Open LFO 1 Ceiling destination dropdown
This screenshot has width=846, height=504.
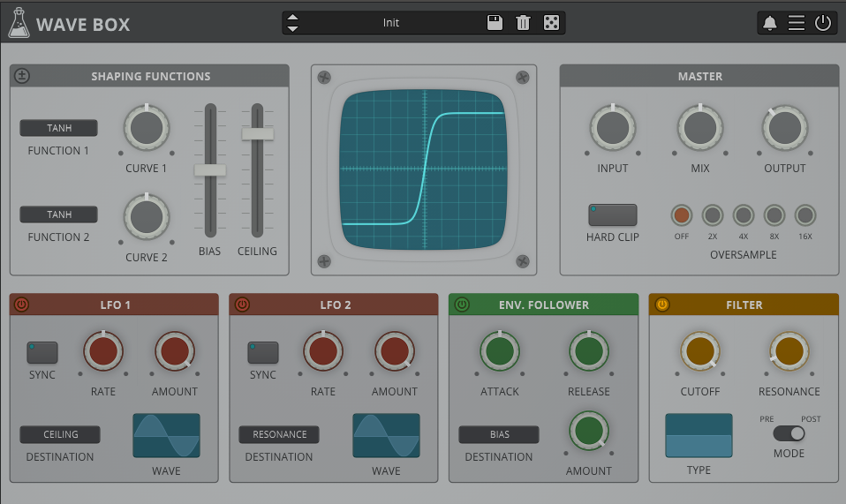pos(60,434)
